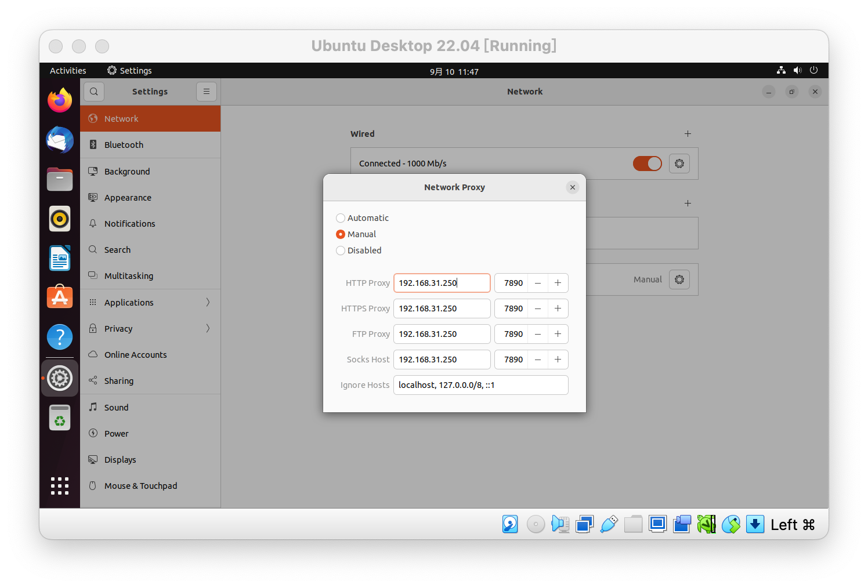Open Mouse & Touchpad settings
The width and height of the screenshot is (868, 588).
coord(150,486)
